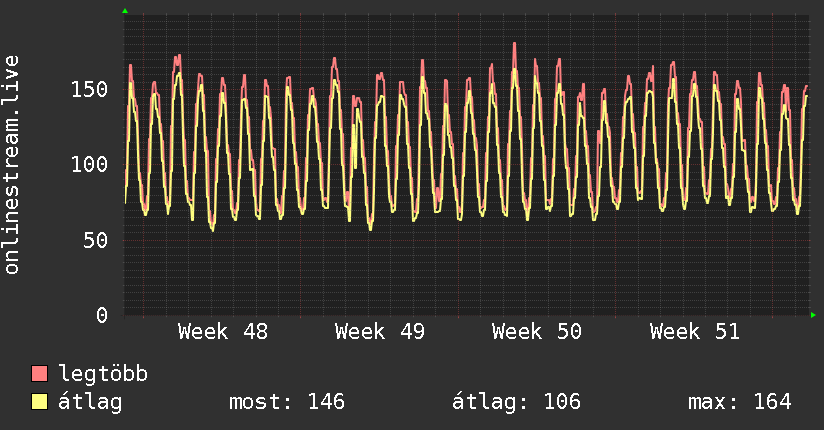Click the red legtöbb legend swatch
The image size is (824, 430).
40,374
